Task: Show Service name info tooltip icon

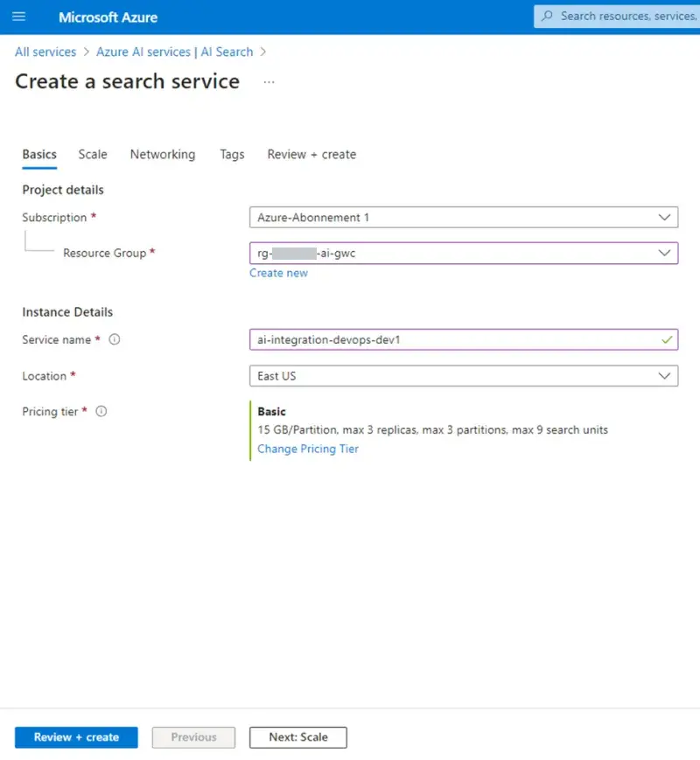Action: pyautogui.click(x=115, y=339)
